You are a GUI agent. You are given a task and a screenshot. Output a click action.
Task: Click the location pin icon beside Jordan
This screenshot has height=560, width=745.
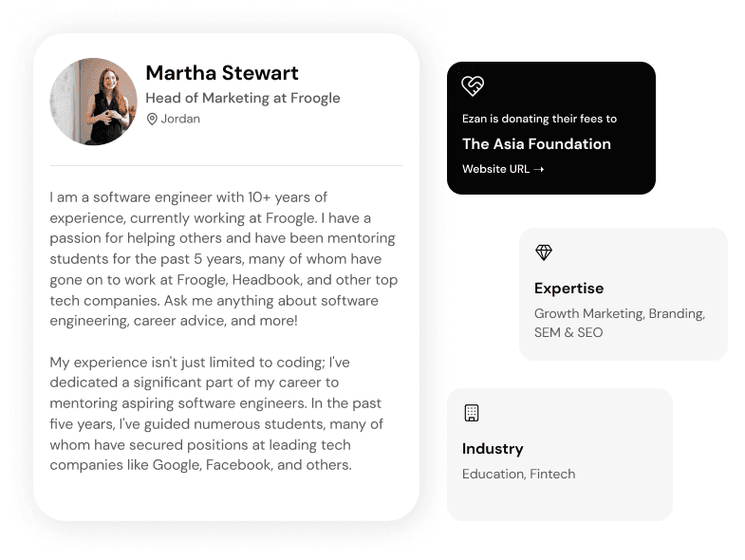(152, 120)
